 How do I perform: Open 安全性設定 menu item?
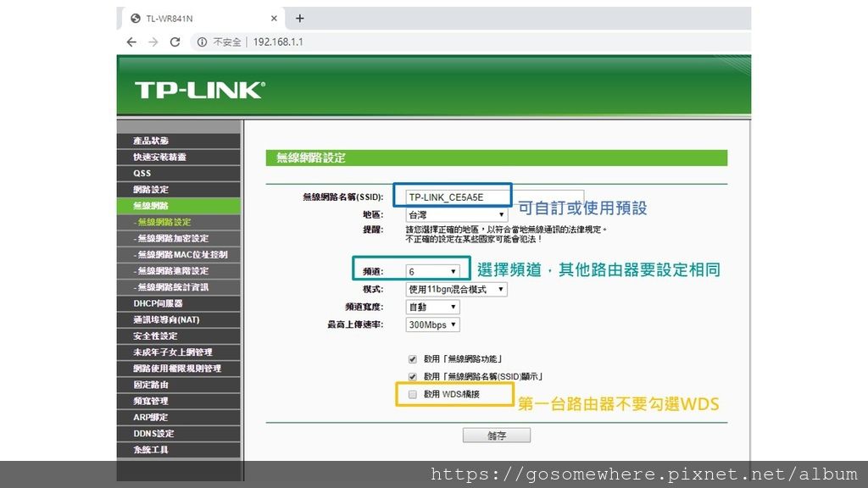point(179,335)
